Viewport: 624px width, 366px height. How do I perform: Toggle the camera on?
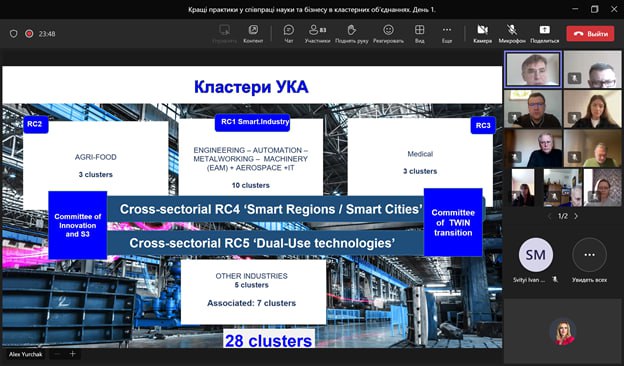[482, 33]
